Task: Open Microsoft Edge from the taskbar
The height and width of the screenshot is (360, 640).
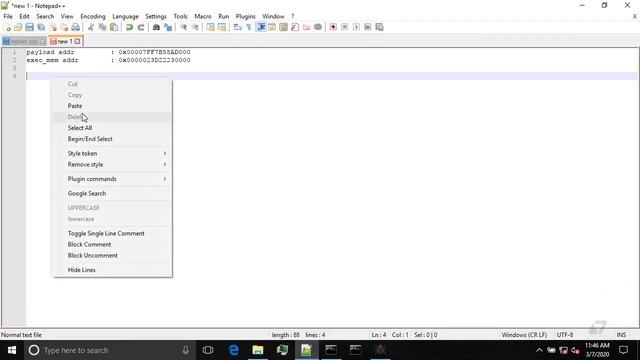Action: point(233,350)
